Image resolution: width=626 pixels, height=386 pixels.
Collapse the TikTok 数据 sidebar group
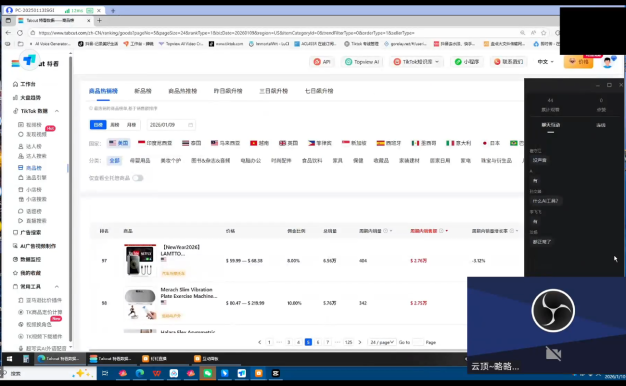(57, 111)
